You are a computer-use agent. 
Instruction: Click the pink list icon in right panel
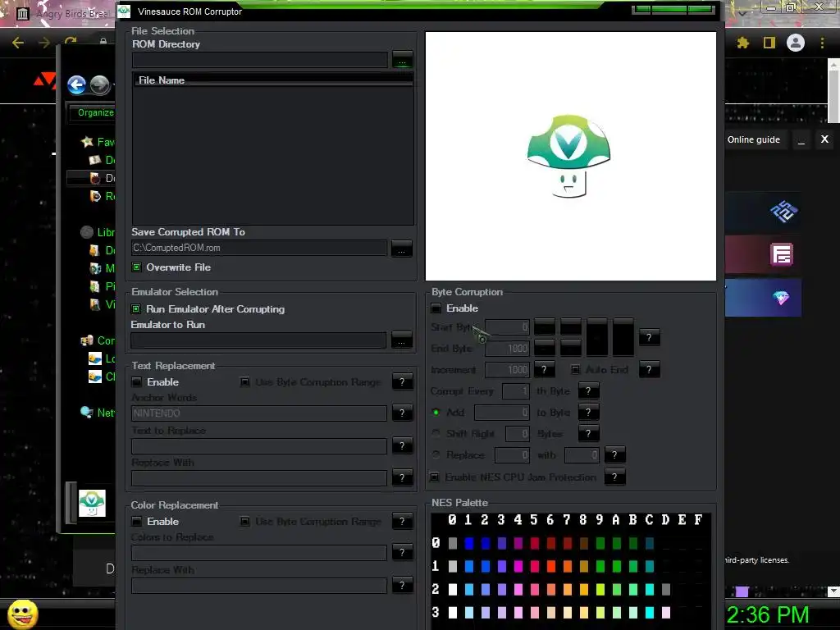tap(782, 254)
